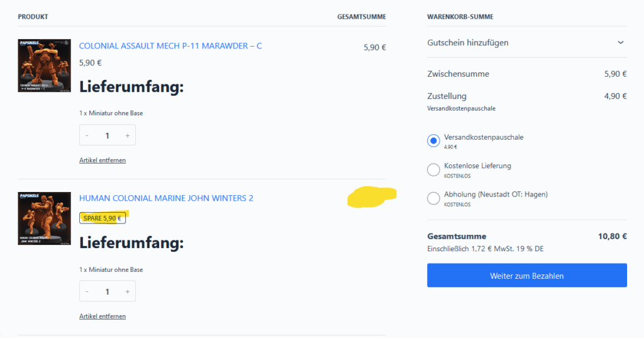Open Human Colonial Marine John Winters 2 link
Image resolution: width=644 pixels, height=338 pixels.
pyautogui.click(x=166, y=198)
